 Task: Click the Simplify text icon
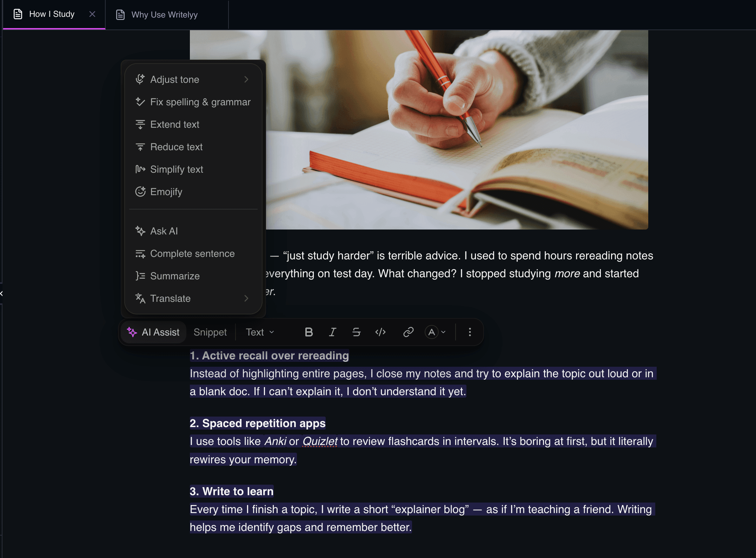tap(140, 169)
